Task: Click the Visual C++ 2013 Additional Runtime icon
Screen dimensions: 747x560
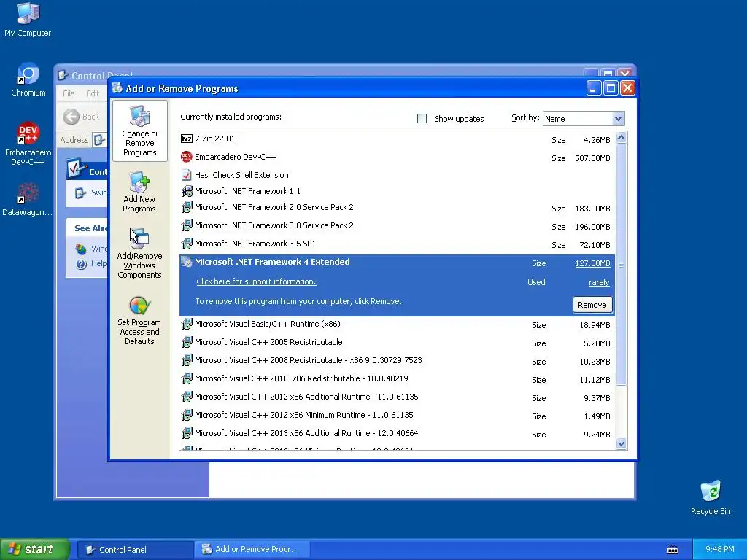Action: pos(187,433)
